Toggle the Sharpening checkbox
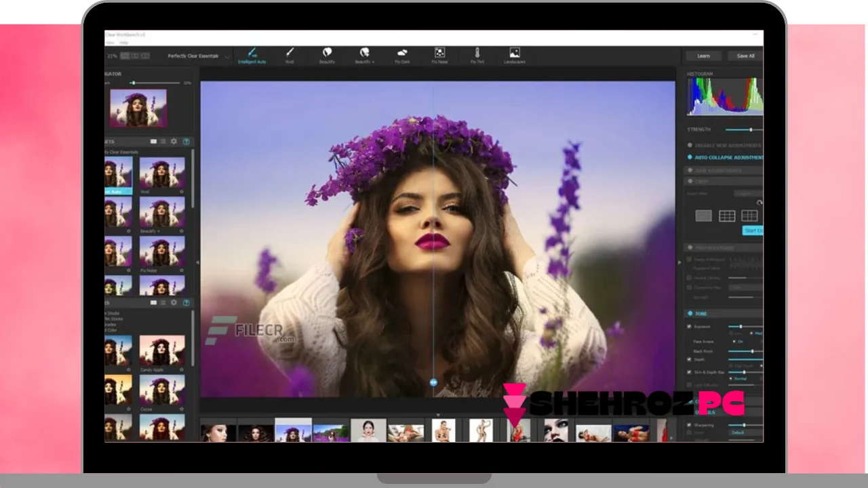This screenshot has width=868, height=488. (690, 425)
